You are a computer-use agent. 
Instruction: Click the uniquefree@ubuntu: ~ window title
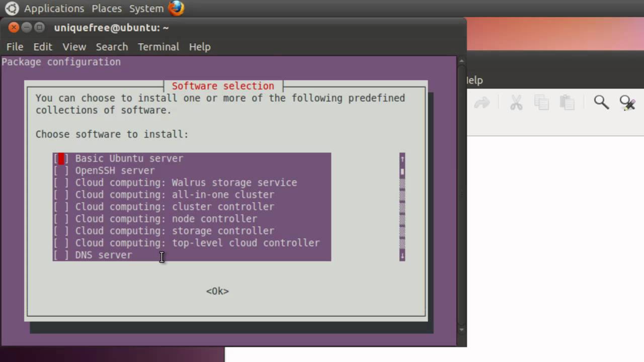(x=111, y=28)
